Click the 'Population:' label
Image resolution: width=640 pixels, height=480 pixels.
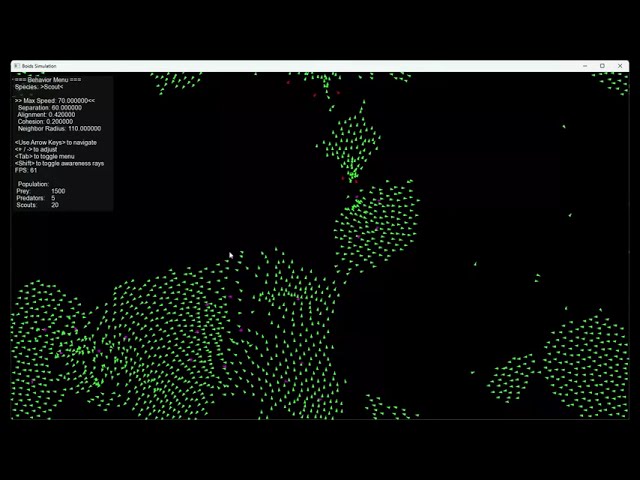[33, 184]
